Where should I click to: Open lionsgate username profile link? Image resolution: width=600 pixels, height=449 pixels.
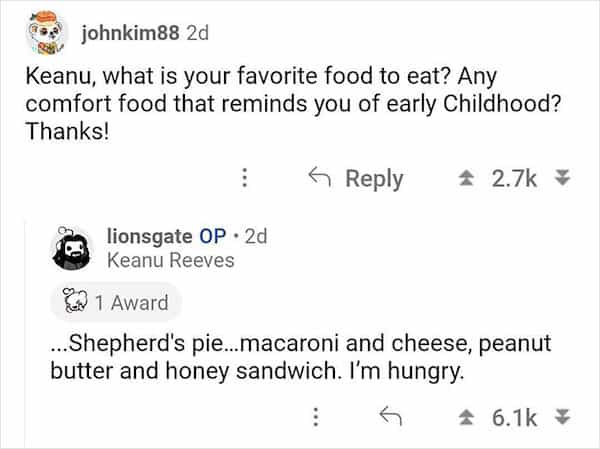pos(150,237)
